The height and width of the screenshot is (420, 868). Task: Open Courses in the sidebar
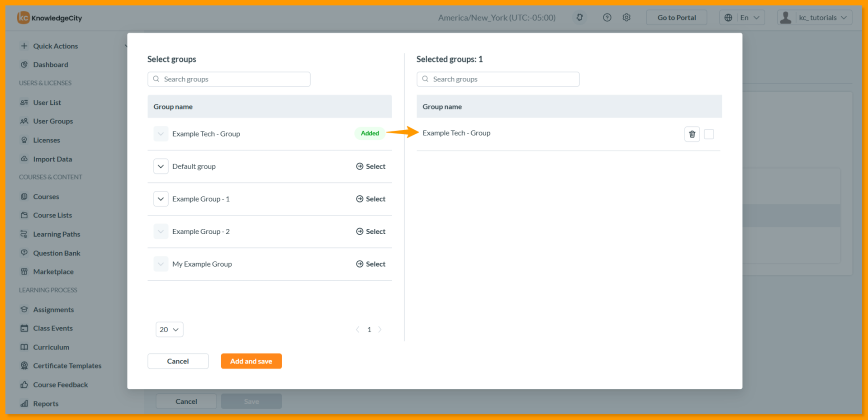46,197
